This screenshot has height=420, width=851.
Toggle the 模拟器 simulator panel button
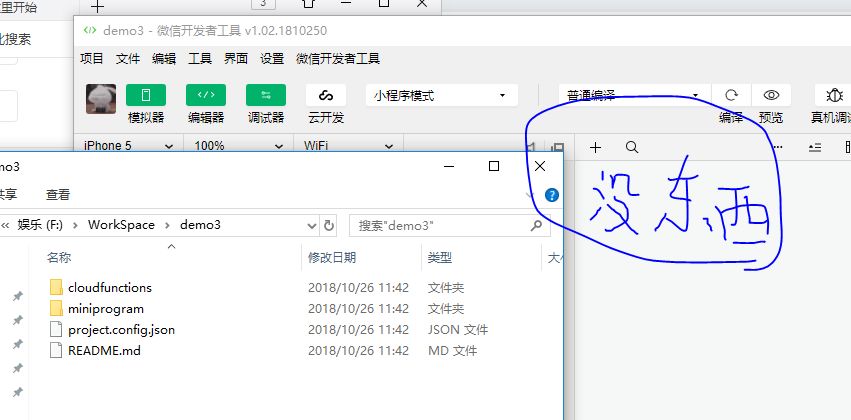(x=146, y=96)
